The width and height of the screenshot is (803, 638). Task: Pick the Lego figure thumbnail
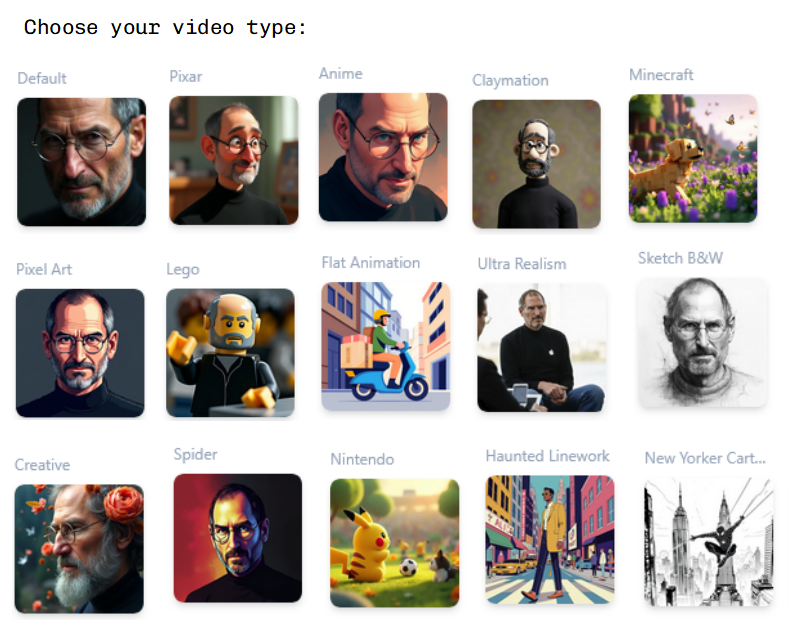[x=230, y=352]
